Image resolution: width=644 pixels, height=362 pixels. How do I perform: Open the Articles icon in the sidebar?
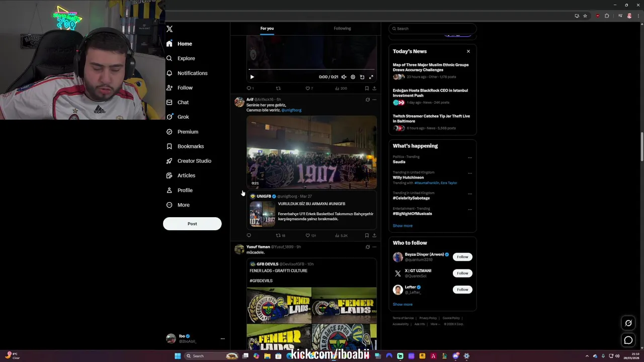(x=170, y=175)
